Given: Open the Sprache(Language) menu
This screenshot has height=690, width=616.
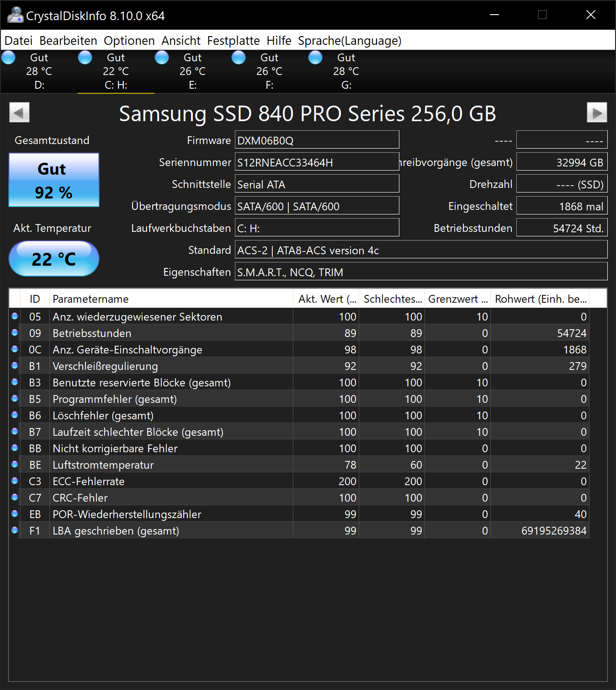Looking at the screenshot, I should [x=350, y=41].
